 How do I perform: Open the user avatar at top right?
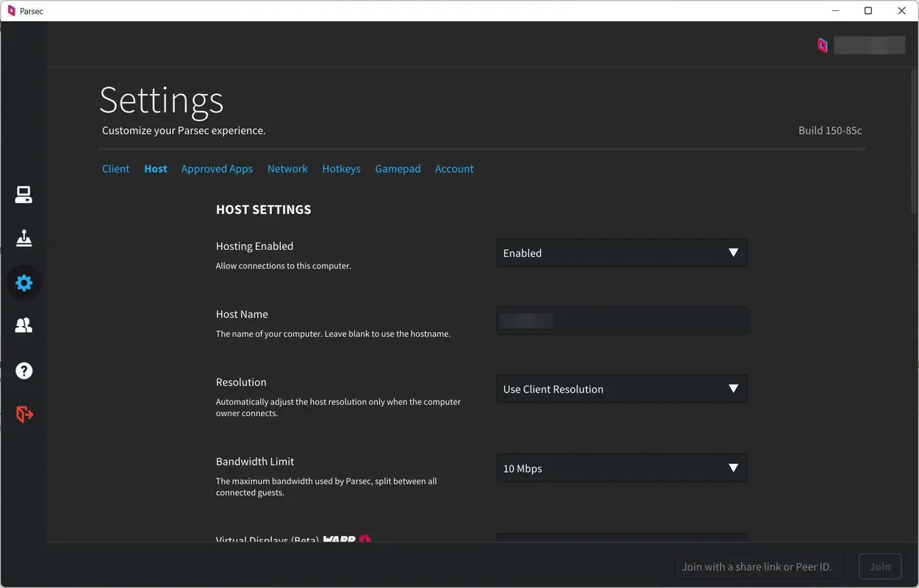tap(822, 45)
